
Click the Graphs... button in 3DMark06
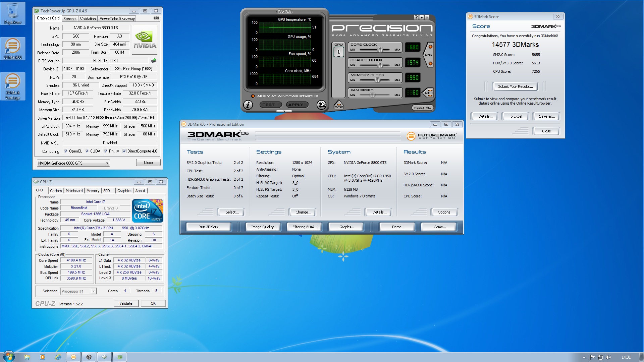point(346,227)
